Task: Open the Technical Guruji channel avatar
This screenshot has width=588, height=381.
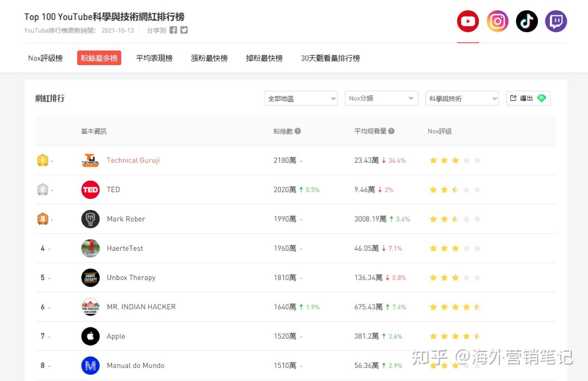Action: tap(90, 160)
